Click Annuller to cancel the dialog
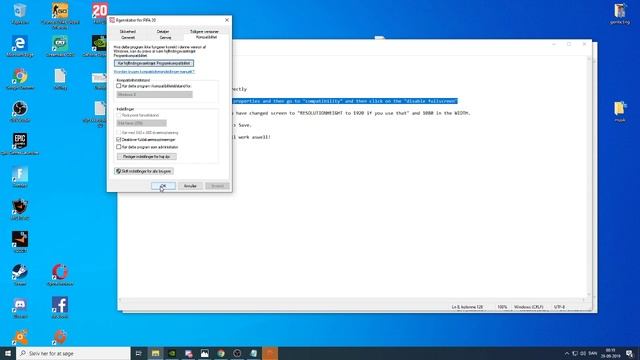 point(190,186)
